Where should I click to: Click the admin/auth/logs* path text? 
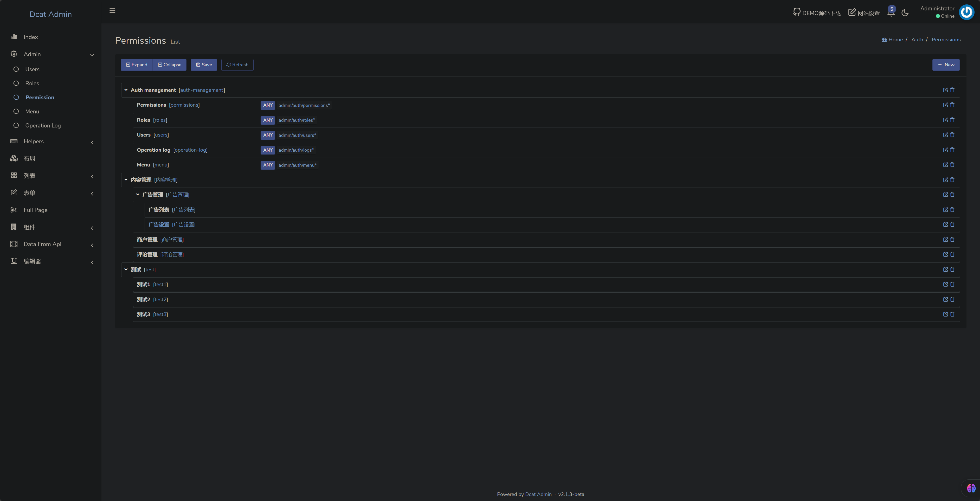click(296, 150)
